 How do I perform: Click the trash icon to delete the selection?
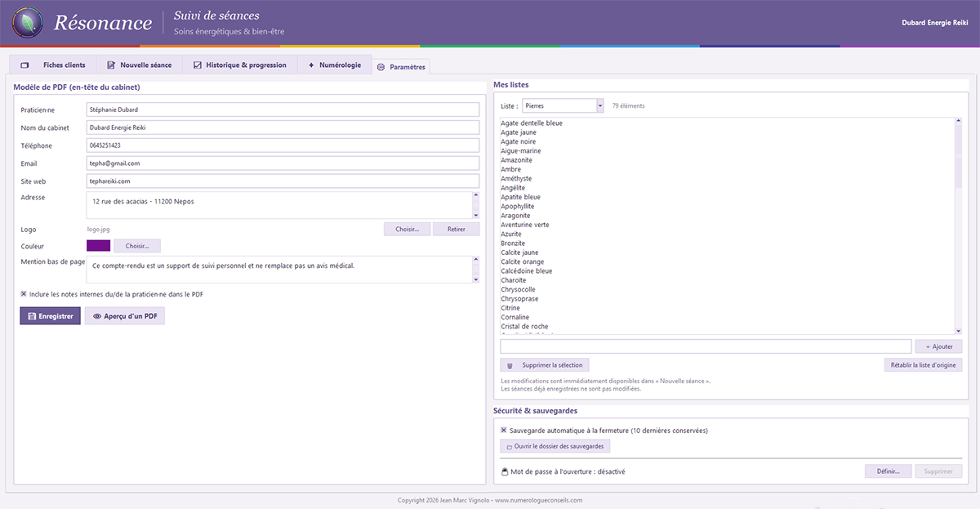pos(510,365)
